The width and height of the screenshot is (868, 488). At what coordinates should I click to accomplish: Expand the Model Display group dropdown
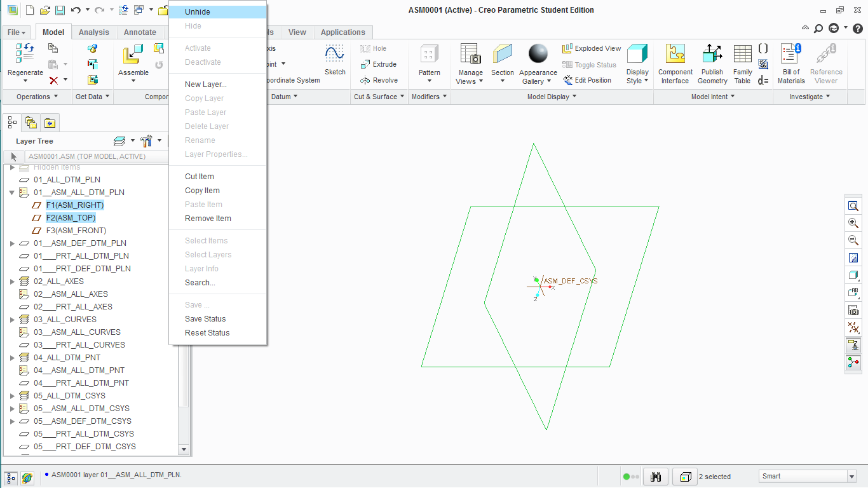pos(574,97)
